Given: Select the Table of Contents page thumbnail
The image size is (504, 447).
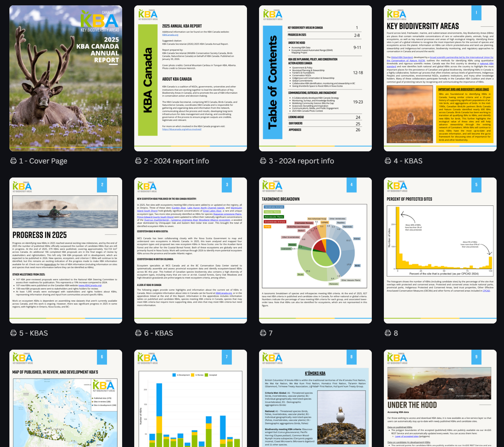Looking at the screenshot, I should pos(315,78).
